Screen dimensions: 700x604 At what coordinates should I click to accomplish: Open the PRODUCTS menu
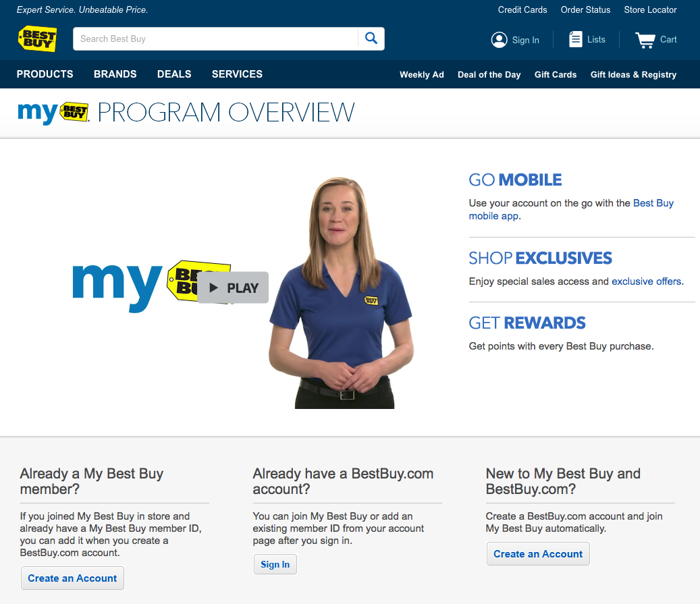click(45, 74)
